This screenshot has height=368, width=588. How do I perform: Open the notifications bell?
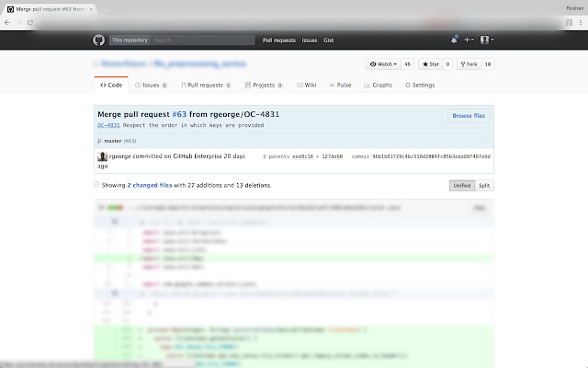454,40
